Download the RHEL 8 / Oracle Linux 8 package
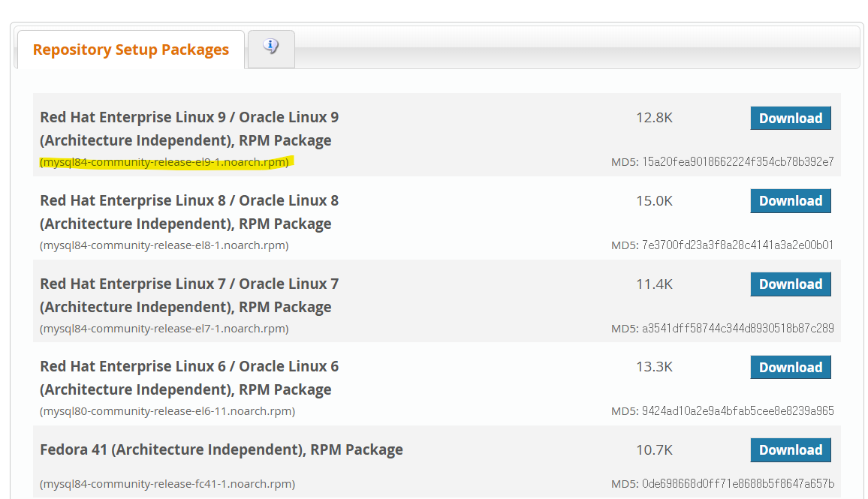 coord(791,201)
